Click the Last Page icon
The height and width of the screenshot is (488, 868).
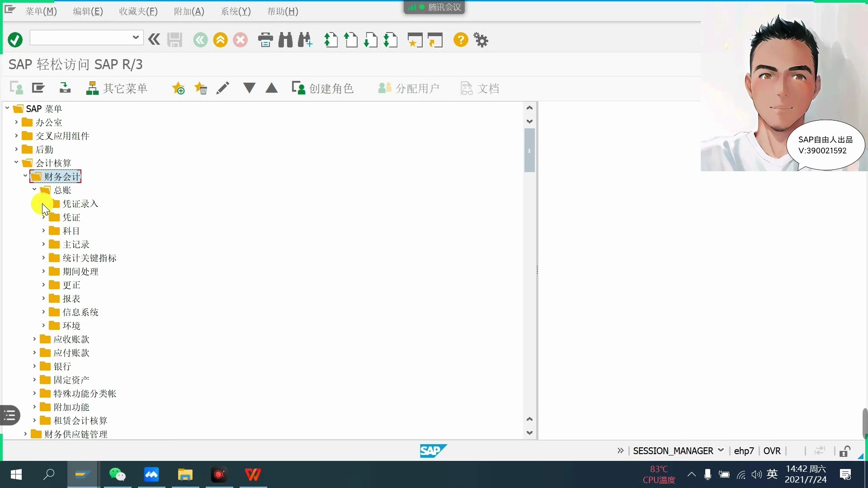pyautogui.click(x=391, y=40)
